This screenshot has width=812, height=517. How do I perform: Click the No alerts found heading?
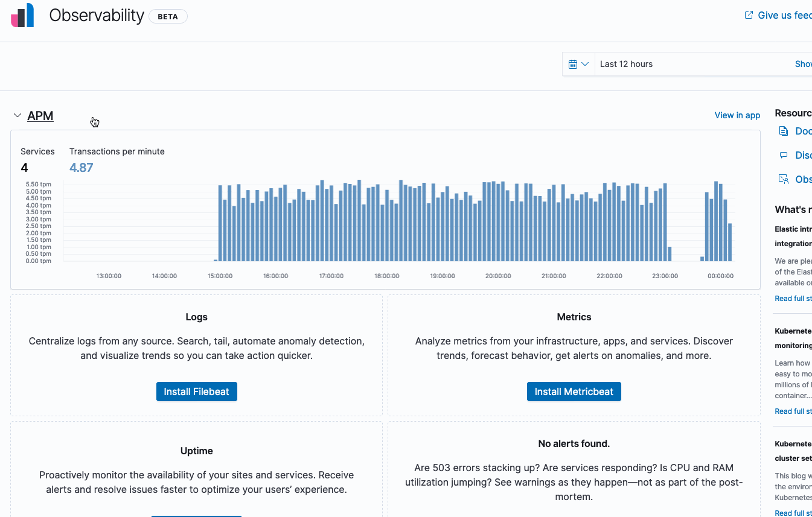[x=574, y=443]
